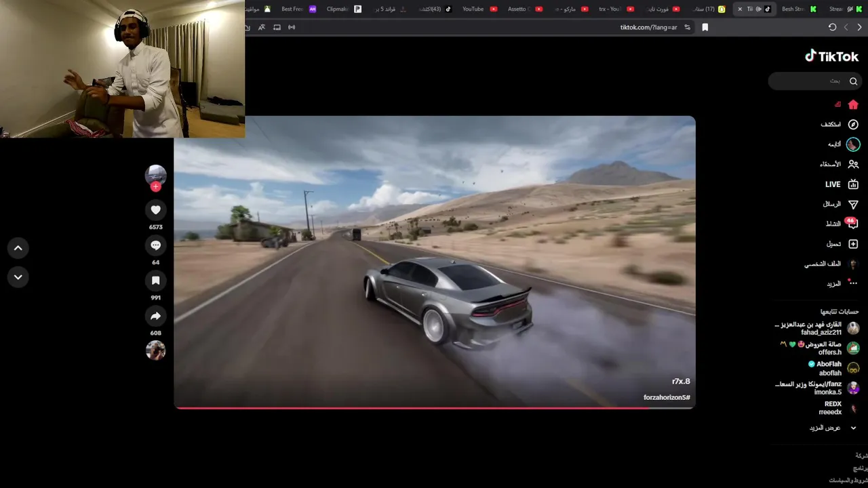
Task: Click the r7x.8 username on the video
Action: pos(681,382)
